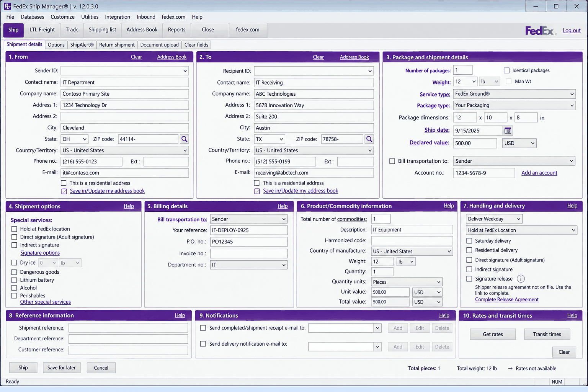Open Complete Release Agreement link
Image resolution: width=588 pixels, height=392 pixels.
tap(507, 300)
